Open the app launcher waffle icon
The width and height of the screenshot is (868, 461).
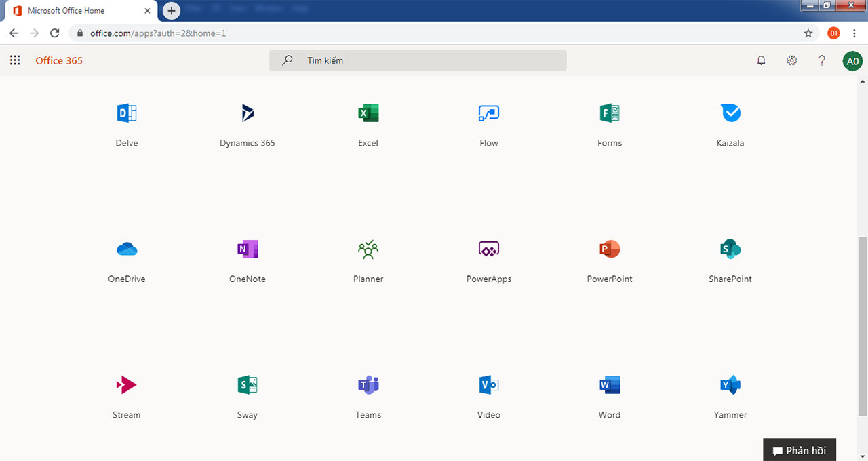pyautogui.click(x=15, y=60)
